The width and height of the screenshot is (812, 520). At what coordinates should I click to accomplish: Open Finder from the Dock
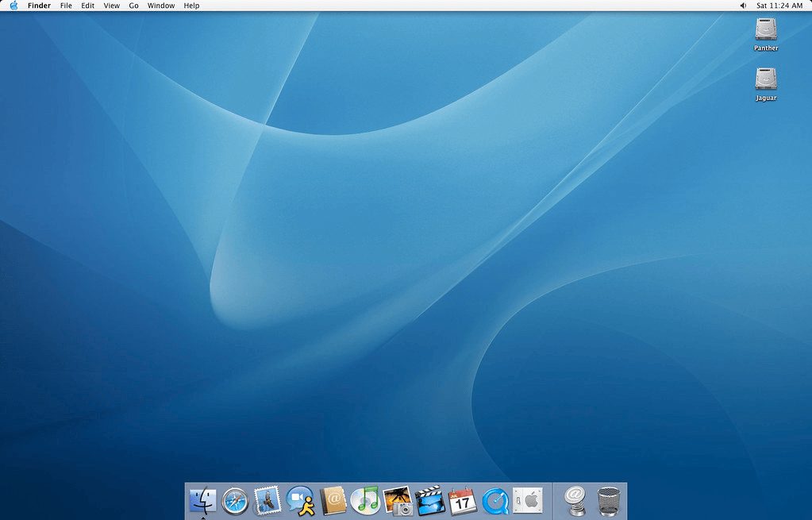(203, 501)
